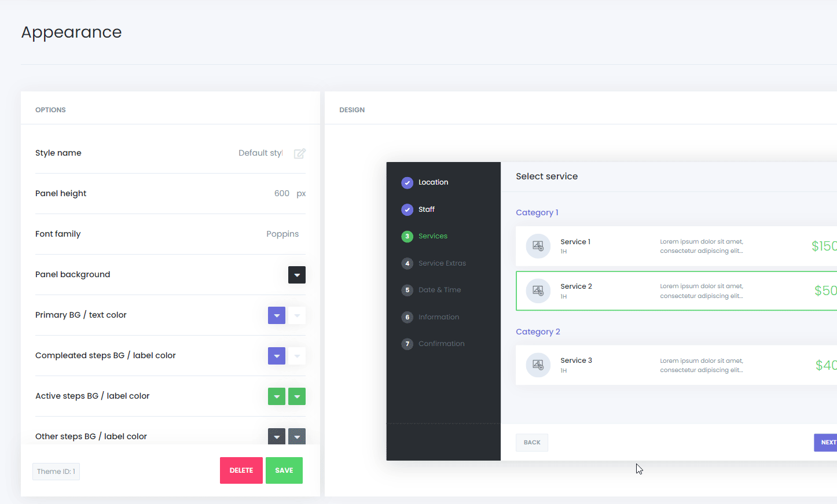Click the Category 2 heading
This screenshot has height=504, width=837.
coord(538,332)
